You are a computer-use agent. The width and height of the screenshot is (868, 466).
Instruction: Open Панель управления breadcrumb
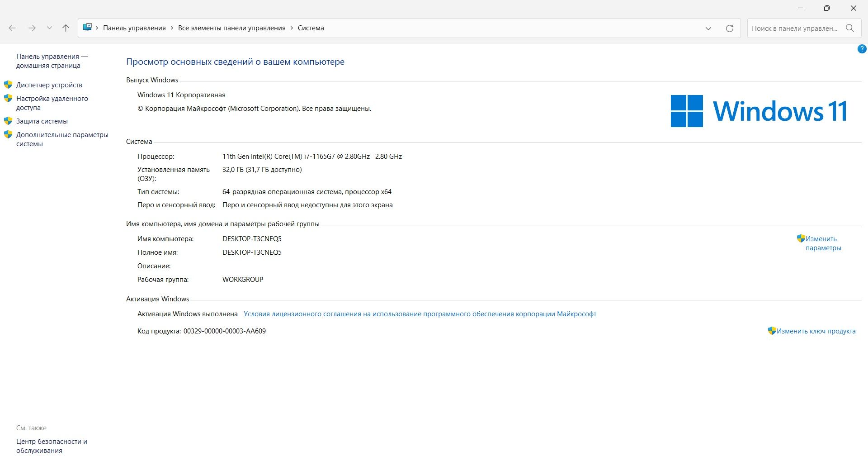[x=134, y=28]
